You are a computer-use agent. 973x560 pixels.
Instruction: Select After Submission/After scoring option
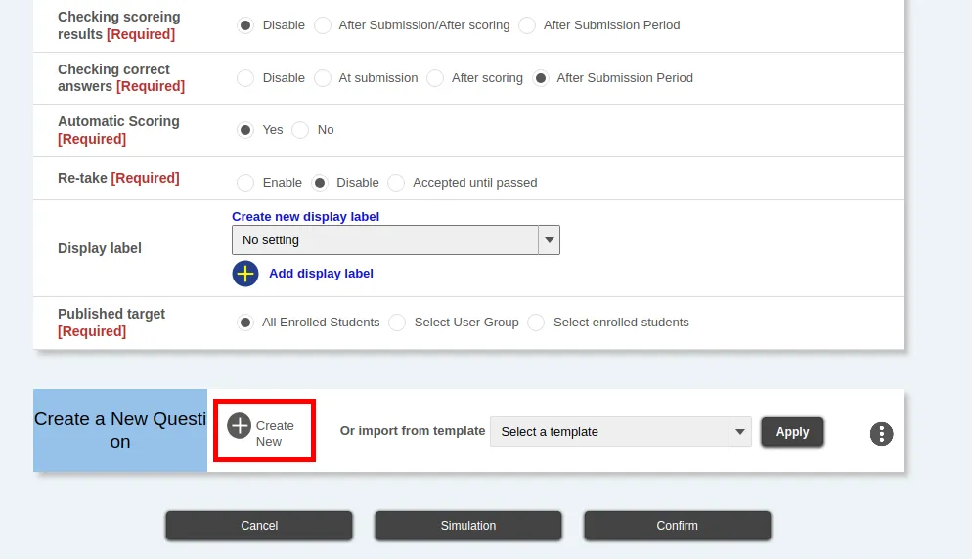coord(323,25)
